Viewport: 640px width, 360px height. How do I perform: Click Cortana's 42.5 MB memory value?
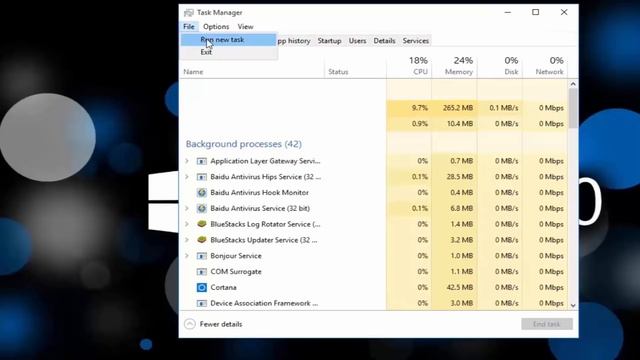point(460,287)
